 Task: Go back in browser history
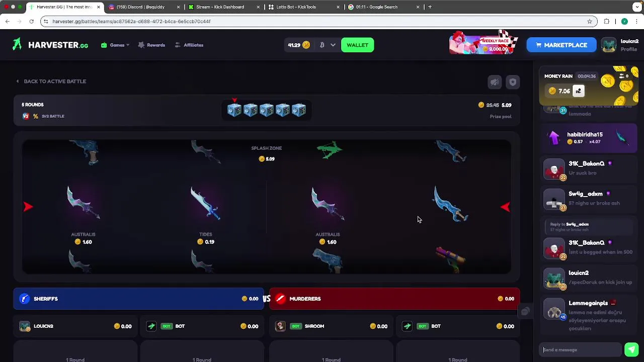8,22
